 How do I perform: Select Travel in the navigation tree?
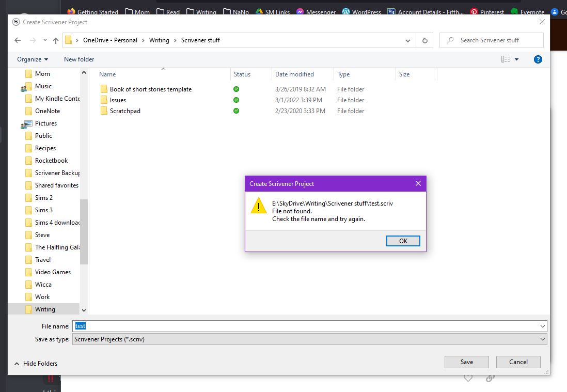pos(43,260)
